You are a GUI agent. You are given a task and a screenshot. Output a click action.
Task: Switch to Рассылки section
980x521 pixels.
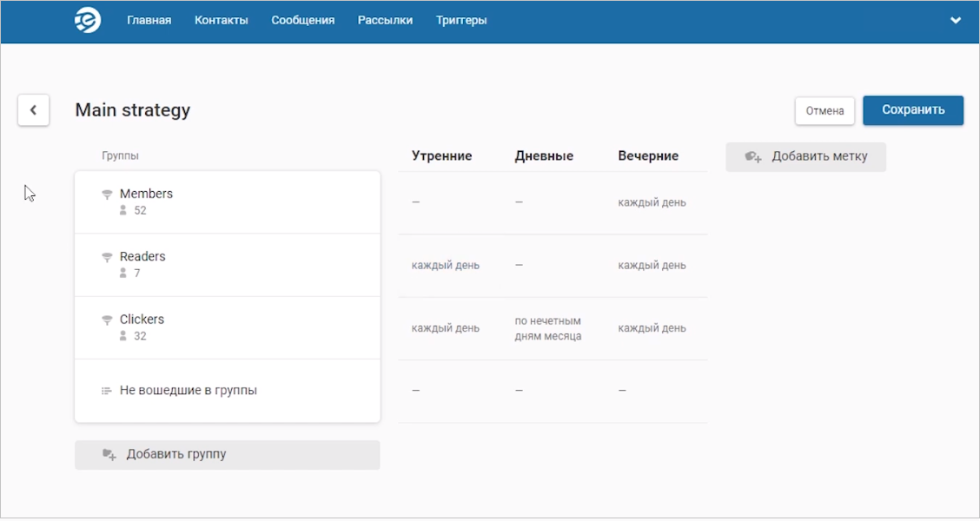click(x=385, y=20)
